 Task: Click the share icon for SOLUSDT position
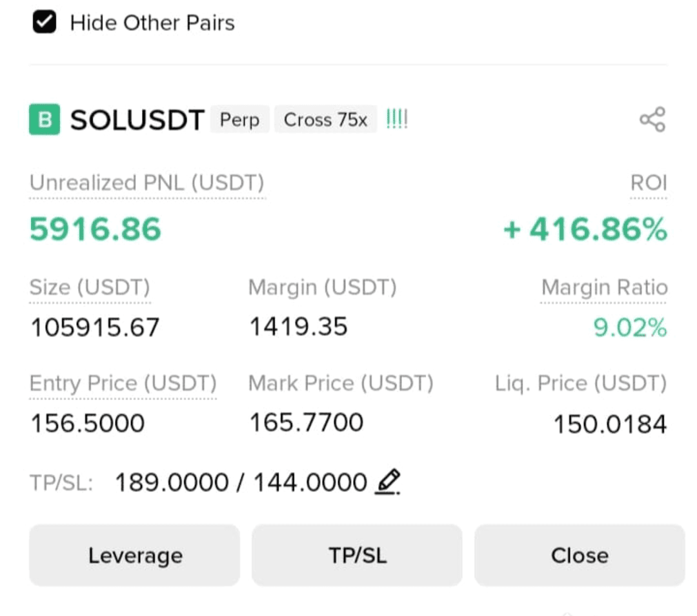click(652, 119)
